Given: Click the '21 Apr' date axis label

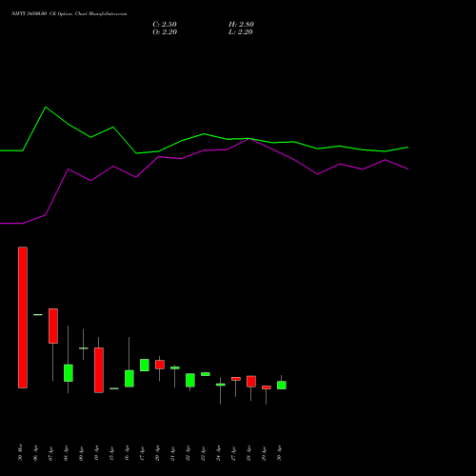Looking at the screenshot, I should tap(172, 453).
